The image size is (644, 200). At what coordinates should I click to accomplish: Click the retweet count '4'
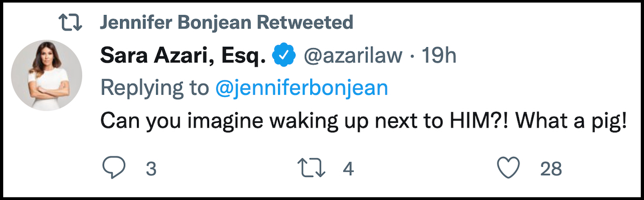(348, 170)
